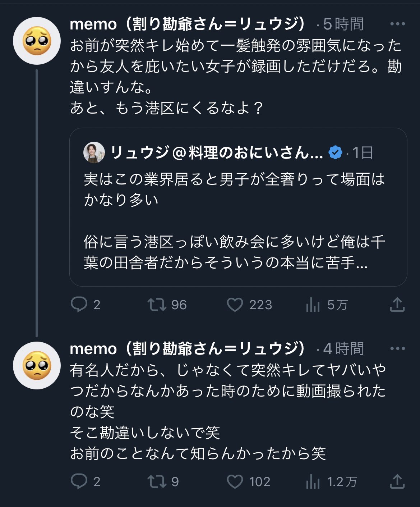This screenshot has height=507, width=420.
Task: Open the 5時間 timestamp link
Action: [343, 24]
